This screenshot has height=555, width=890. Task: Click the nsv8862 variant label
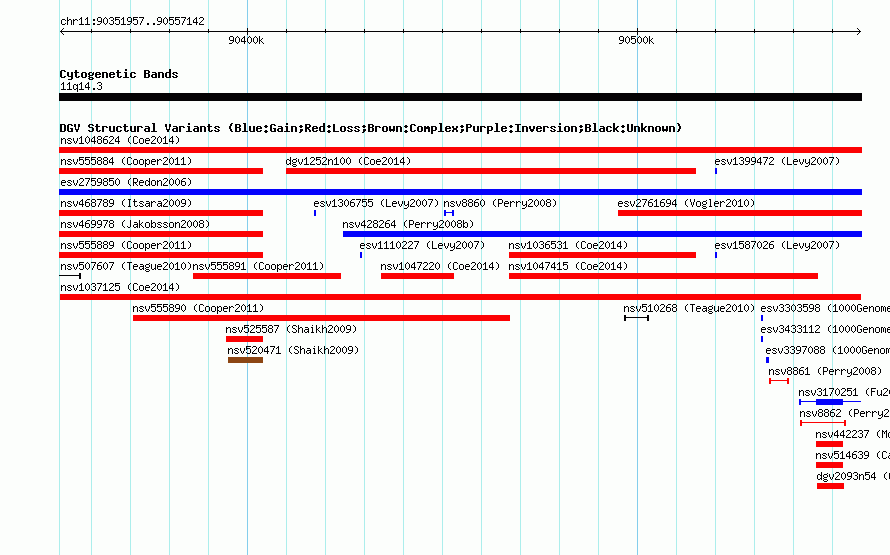(x=844, y=414)
